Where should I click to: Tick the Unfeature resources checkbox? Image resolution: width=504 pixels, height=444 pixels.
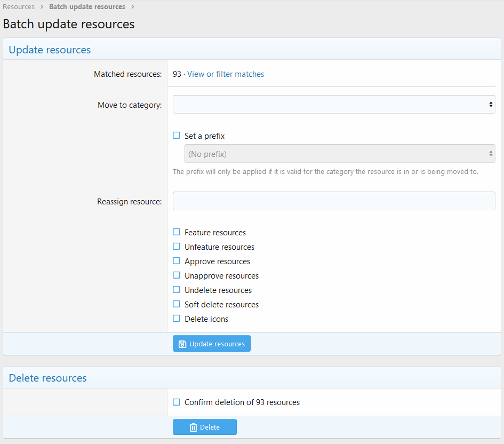pos(177,247)
